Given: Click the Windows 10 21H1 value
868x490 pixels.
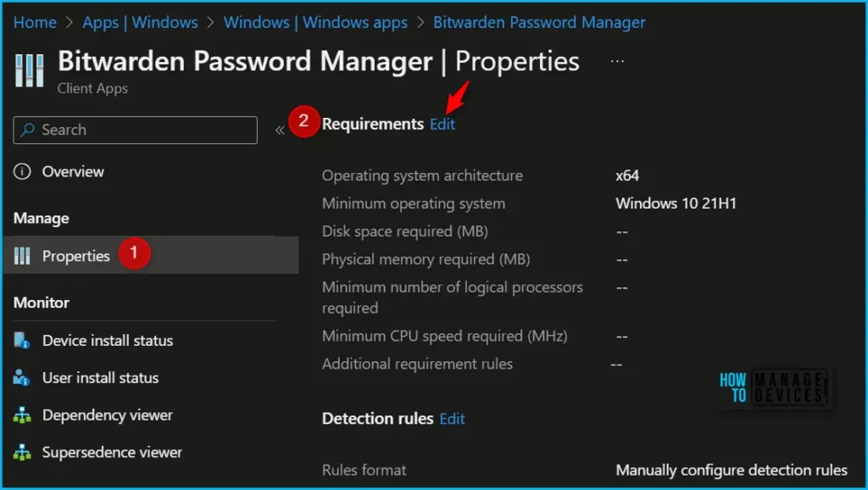Looking at the screenshot, I should tap(676, 203).
